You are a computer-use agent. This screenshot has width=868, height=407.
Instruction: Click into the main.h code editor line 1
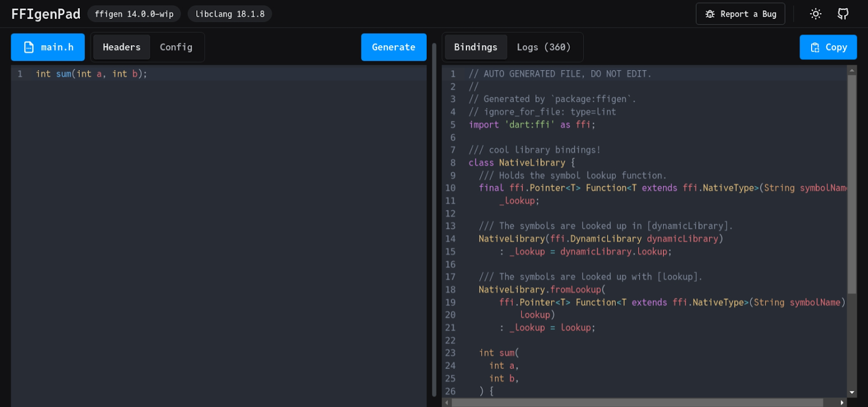pos(217,74)
